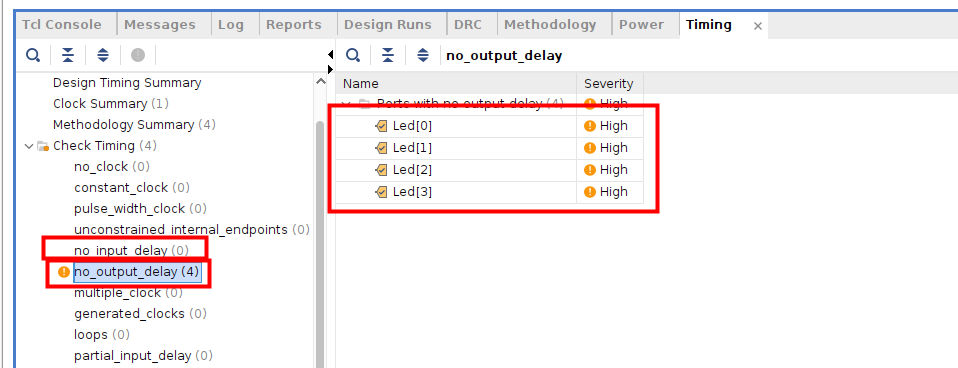Click the Led[0] severity warning icon
This screenshot has width=958, height=368.
pos(590,126)
